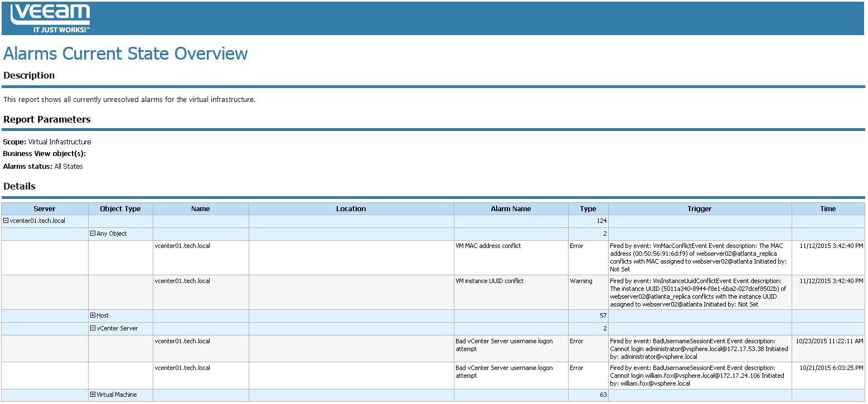868x404 pixels.
Task: Click the Time column header
Action: (x=828, y=209)
